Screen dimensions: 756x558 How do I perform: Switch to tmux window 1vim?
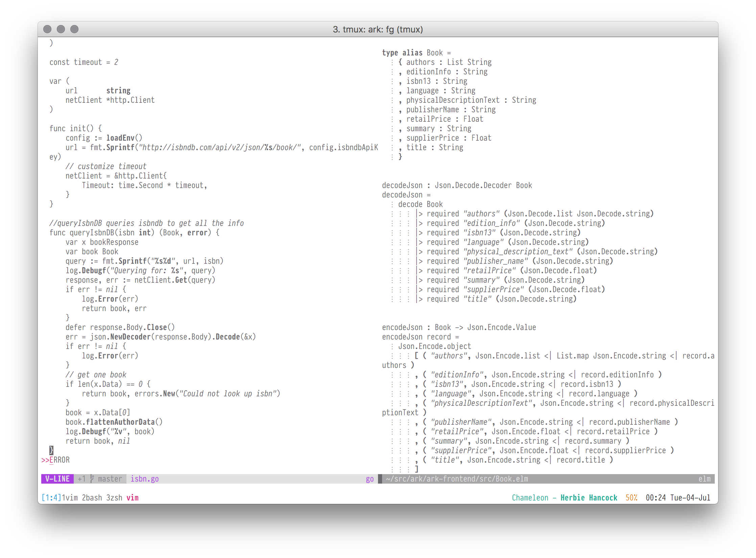[x=70, y=498]
